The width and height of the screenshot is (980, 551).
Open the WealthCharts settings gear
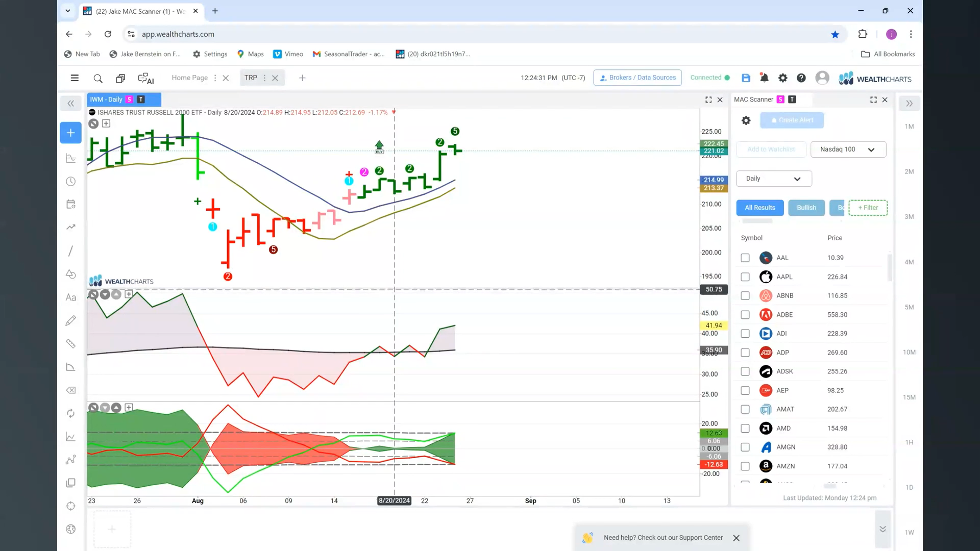click(x=782, y=78)
